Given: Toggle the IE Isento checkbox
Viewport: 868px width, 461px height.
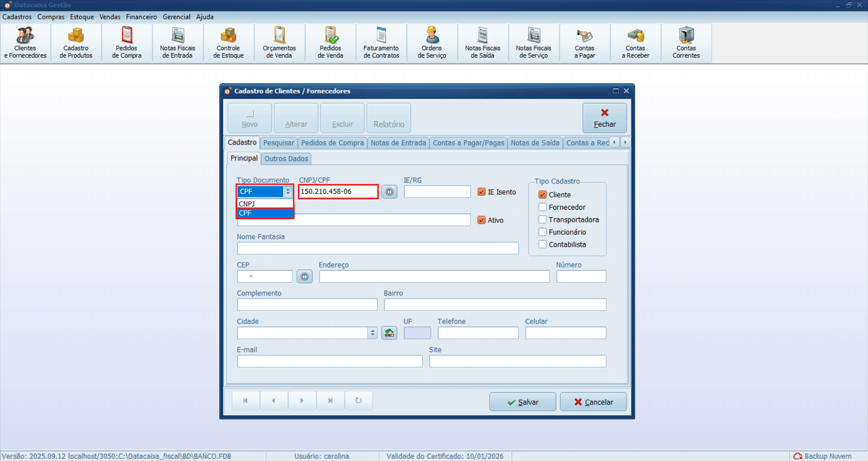Looking at the screenshot, I should (482, 192).
